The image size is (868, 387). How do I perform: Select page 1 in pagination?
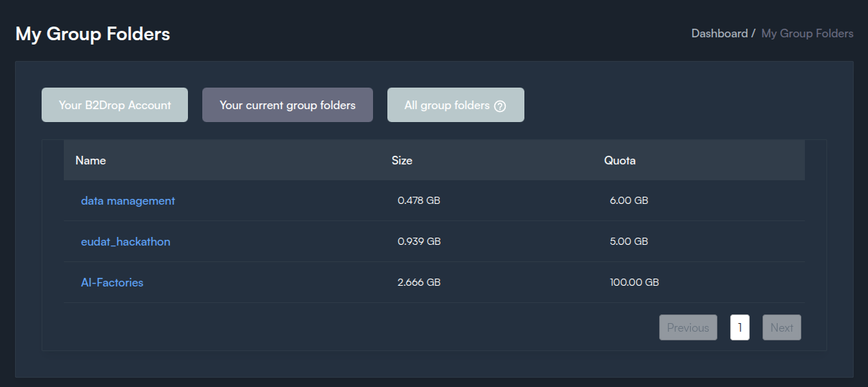740,327
